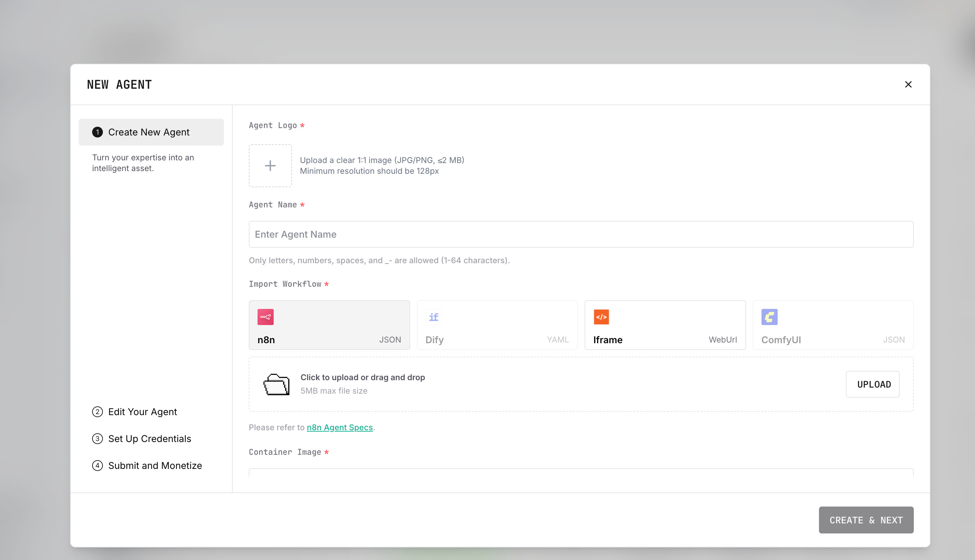The height and width of the screenshot is (560, 975).
Task: Click the step 1 number badge
Action: tap(97, 132)
